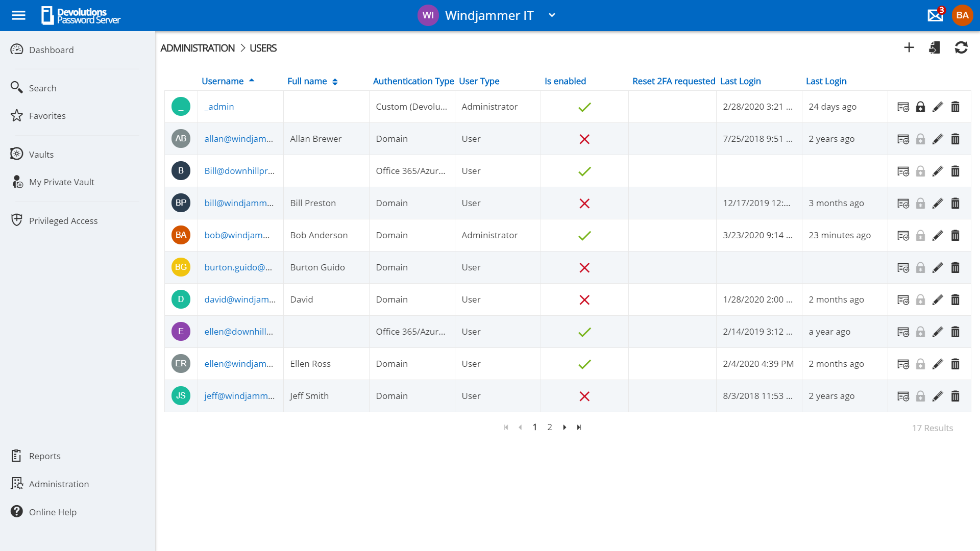Go to Privileged Access section
The image size is (980, 551).
[63, 220]
